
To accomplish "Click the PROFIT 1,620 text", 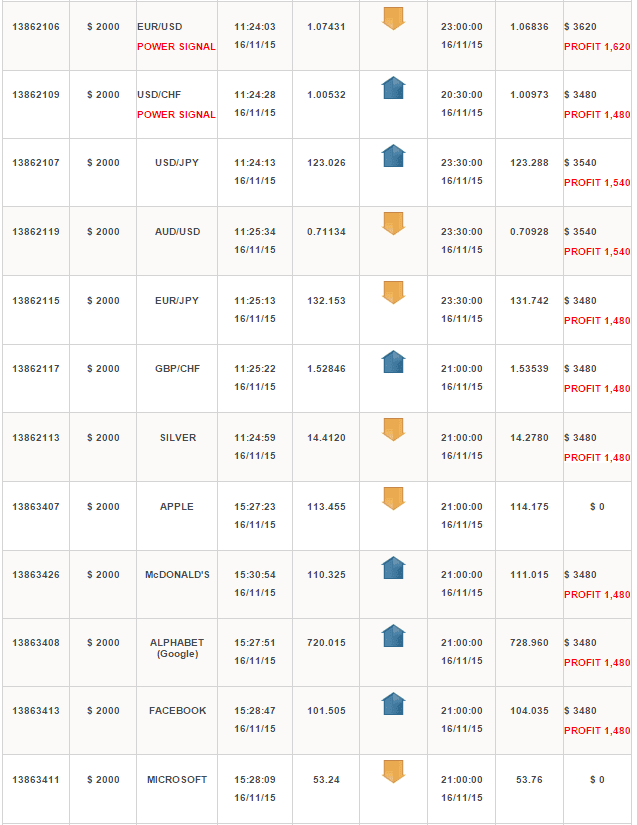I will [x=597, y=46].
